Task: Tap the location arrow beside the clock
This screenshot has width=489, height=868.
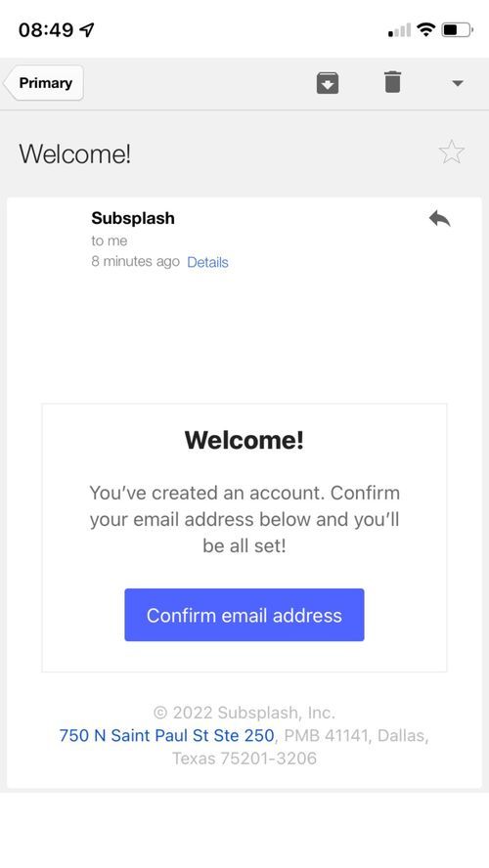Action: tap(87, 29)
